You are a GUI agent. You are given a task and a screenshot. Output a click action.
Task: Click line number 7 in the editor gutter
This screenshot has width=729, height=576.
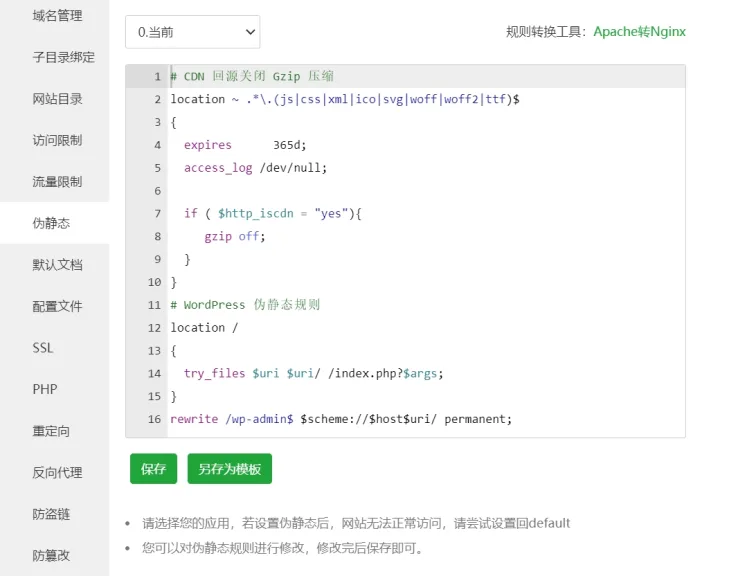pos(157,214)
